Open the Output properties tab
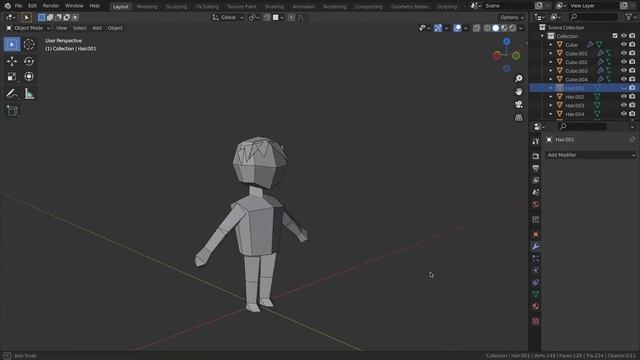 pyautogui.click(x=536, y=168)
